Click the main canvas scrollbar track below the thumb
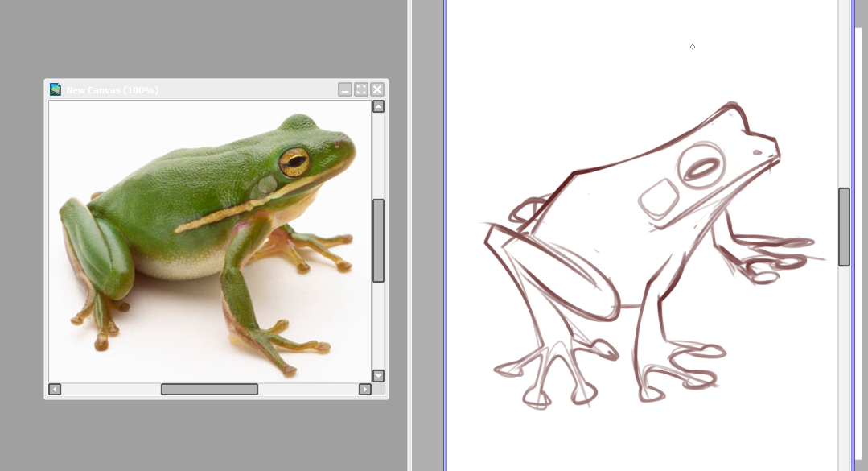The width and height of the screenshot is (868, 471). [844, 362]
